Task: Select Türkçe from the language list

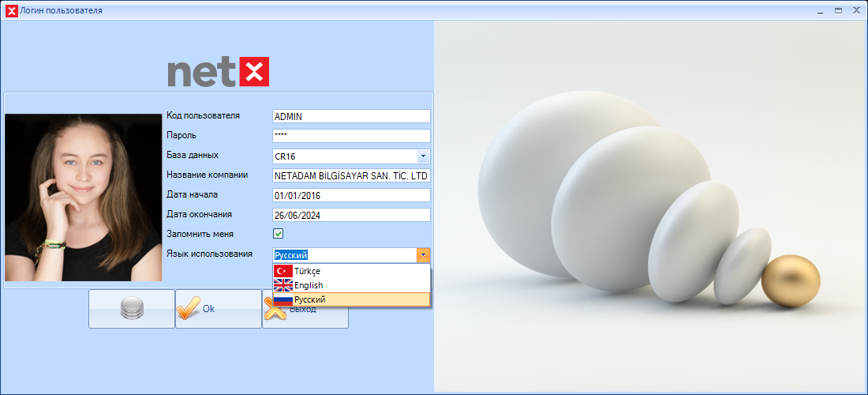Action: [x=307, y=271]
